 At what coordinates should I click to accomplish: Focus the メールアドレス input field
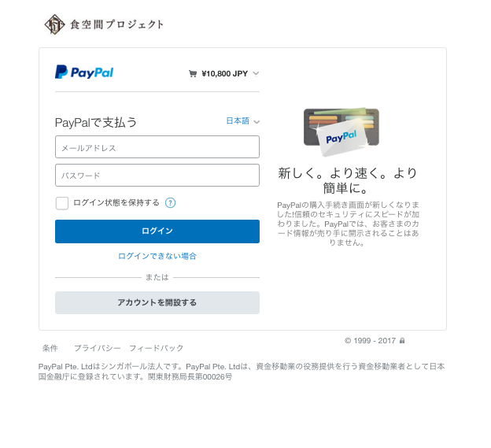[157, 147]
